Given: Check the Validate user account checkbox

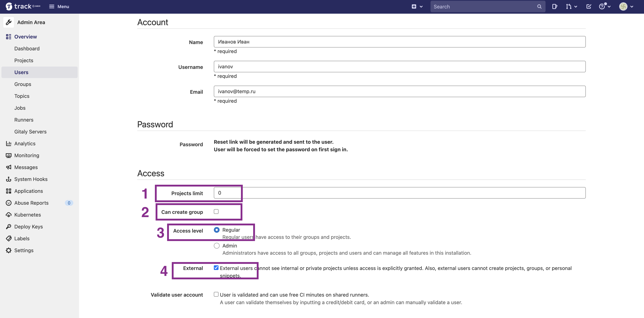Looking at the screenshot, I should tap(216, 294).
